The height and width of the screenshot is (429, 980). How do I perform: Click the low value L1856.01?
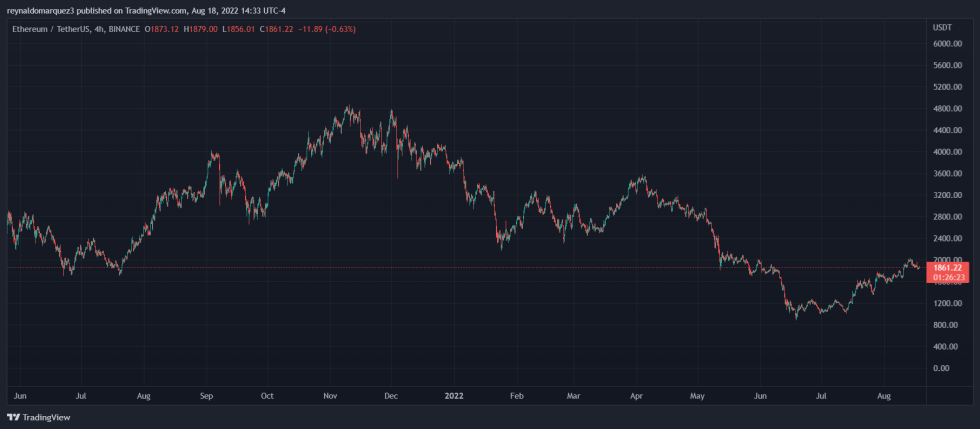(238, 29)
